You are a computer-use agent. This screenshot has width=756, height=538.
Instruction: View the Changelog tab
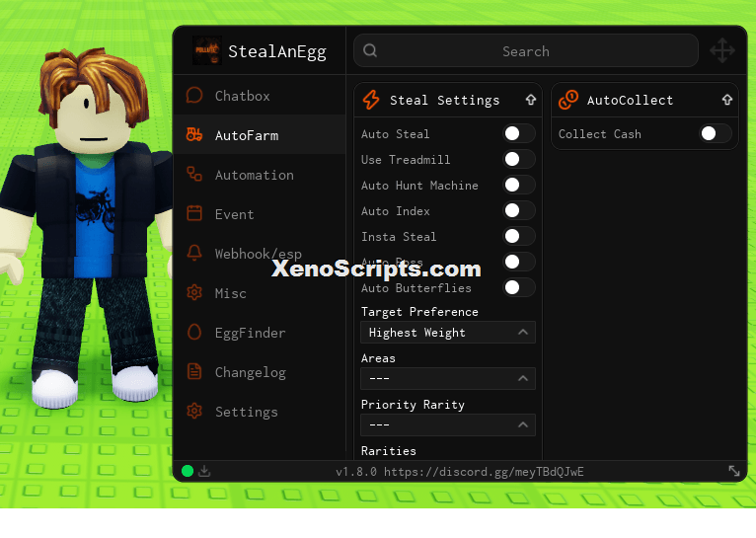pyautogui.click(x=260, y=372)
